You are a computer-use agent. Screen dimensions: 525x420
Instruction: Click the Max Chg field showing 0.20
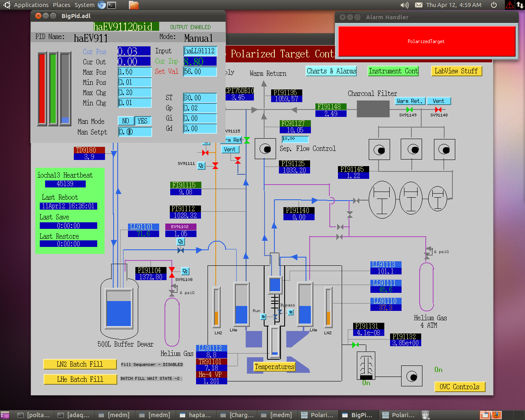135,92
